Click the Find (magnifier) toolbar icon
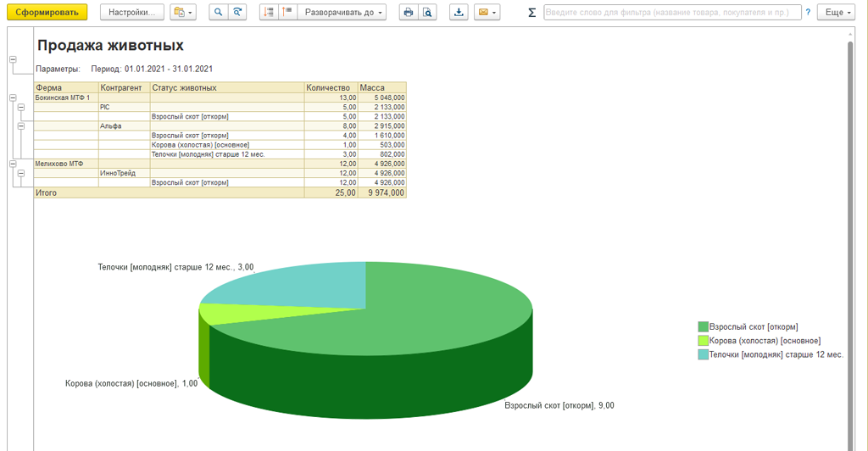 coord(218,13)
